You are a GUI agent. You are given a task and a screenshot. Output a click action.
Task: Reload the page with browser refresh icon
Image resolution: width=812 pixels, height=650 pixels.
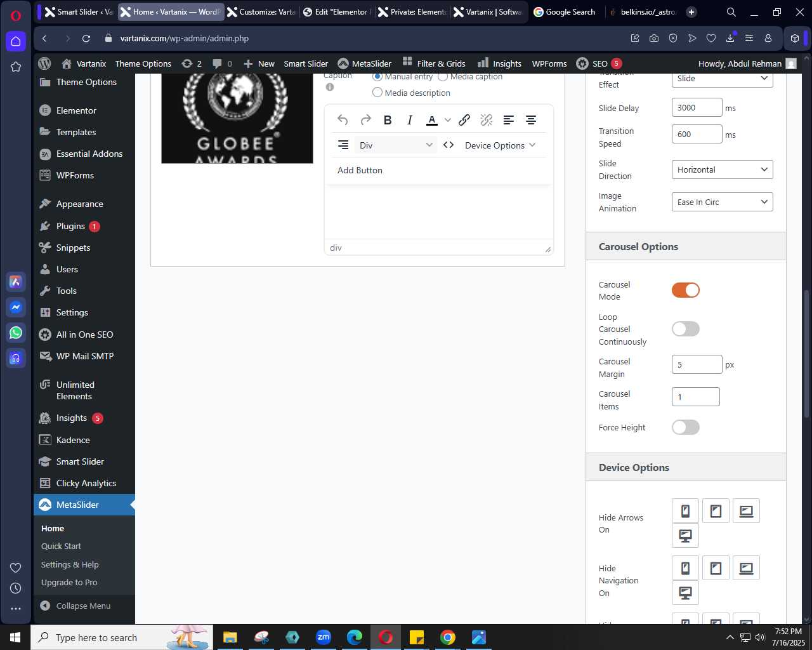coord(86,38)
